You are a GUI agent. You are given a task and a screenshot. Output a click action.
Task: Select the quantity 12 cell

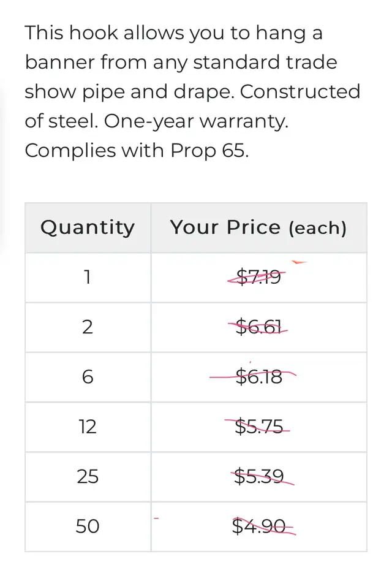[88, 427]
